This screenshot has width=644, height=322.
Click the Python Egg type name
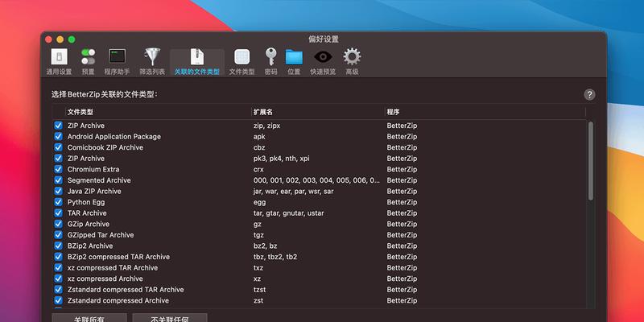click(x=86, y=202)
